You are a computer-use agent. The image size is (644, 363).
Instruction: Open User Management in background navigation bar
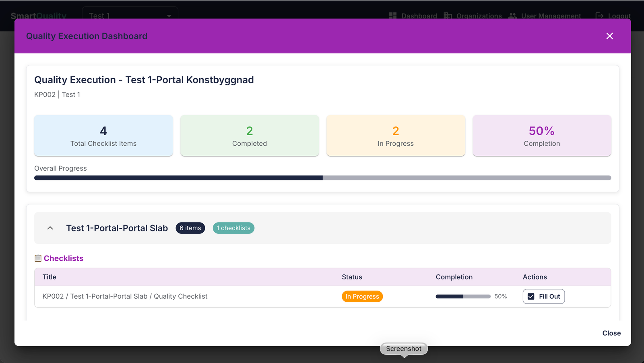coord(545,16)
